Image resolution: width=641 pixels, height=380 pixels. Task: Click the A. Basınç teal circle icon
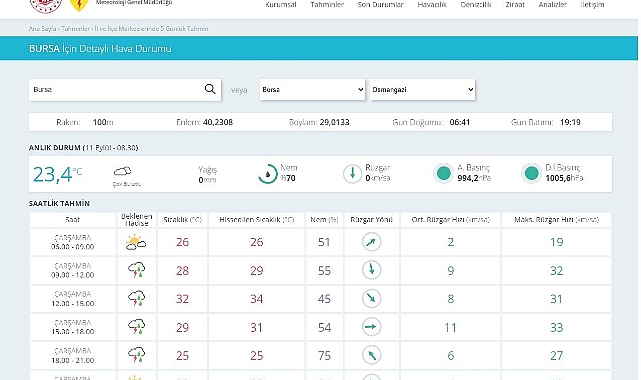click(444, 173)
